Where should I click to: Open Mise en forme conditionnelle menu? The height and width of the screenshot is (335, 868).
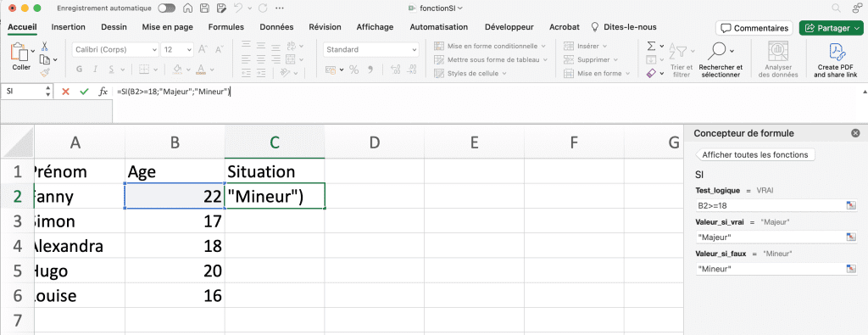click(x=491, y=46)
